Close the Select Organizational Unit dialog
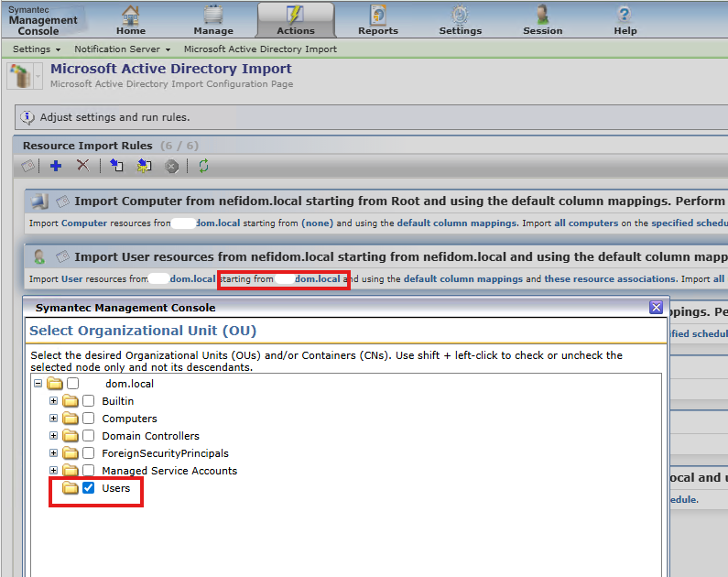This screenshot has width=728, height=577. [656, 308]
